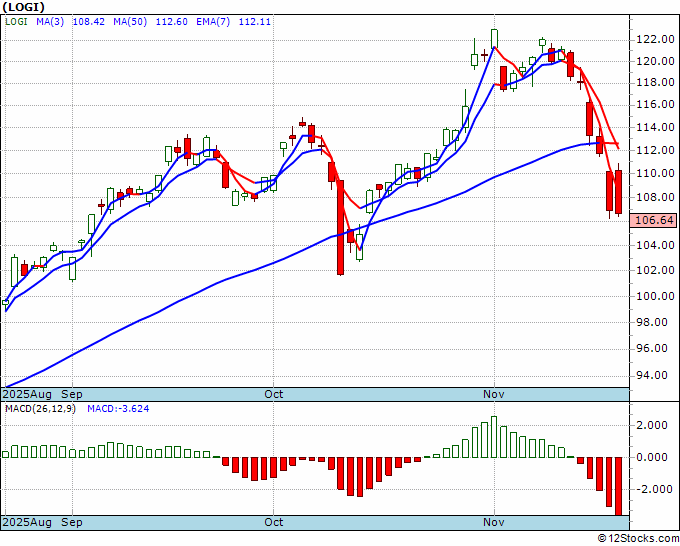680x546 pixels.
Task: Click the 120.00 price axis label
Action: click(655, 61)
